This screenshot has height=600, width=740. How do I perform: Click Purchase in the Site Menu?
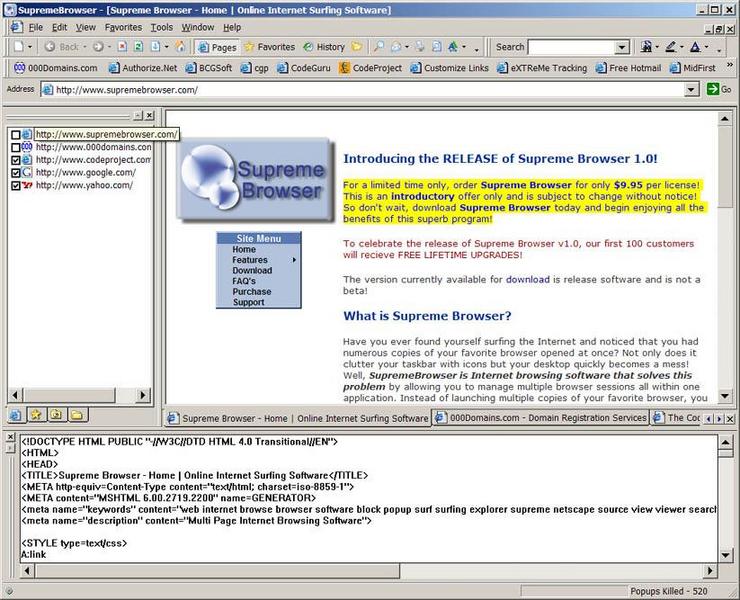(x=252, y=292)
